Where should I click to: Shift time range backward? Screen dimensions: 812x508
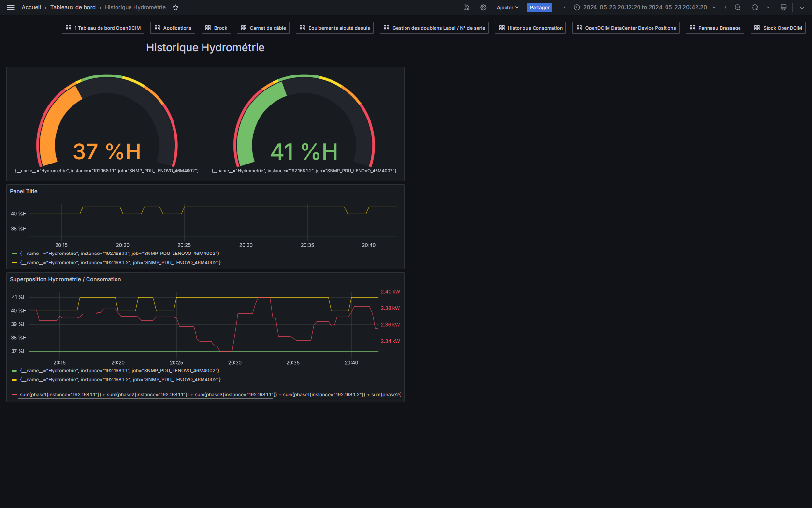point(565,7)
